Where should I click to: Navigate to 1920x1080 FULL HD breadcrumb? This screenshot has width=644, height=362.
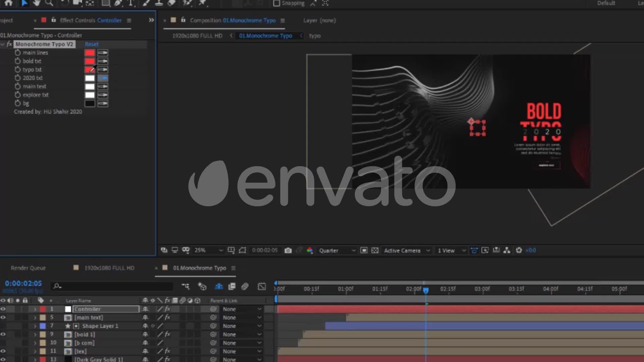click(x=197, y=36)
